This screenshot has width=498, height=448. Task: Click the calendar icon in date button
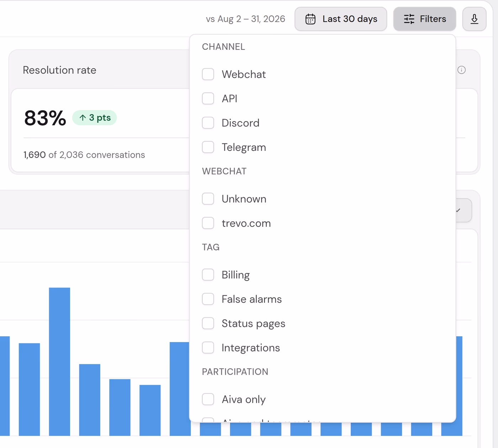pos(310,19)
